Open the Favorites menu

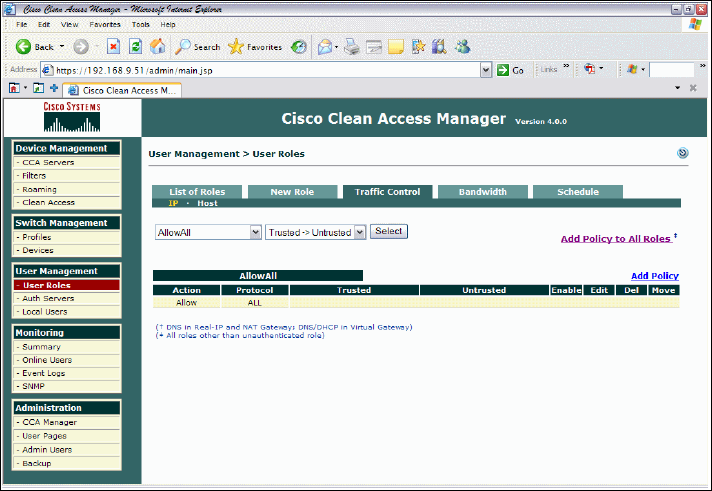(105, 23)
